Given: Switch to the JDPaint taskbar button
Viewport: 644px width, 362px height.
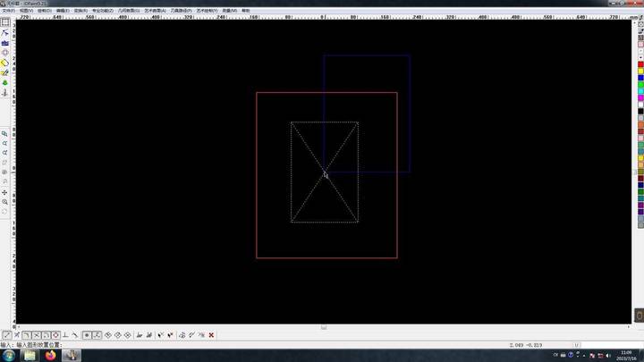Looking at the screenshot, I should (x=72, y=356).
